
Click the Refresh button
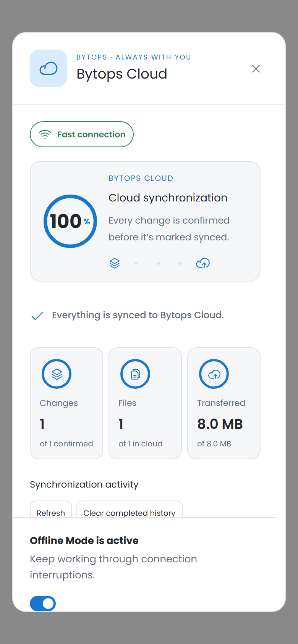[51, 509]
